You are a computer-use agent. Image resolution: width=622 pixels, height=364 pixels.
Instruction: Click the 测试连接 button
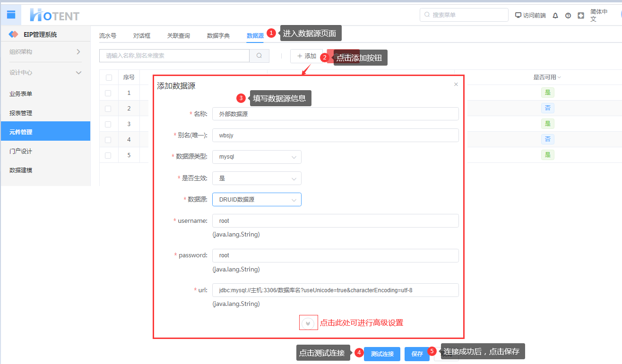point(382,354)
